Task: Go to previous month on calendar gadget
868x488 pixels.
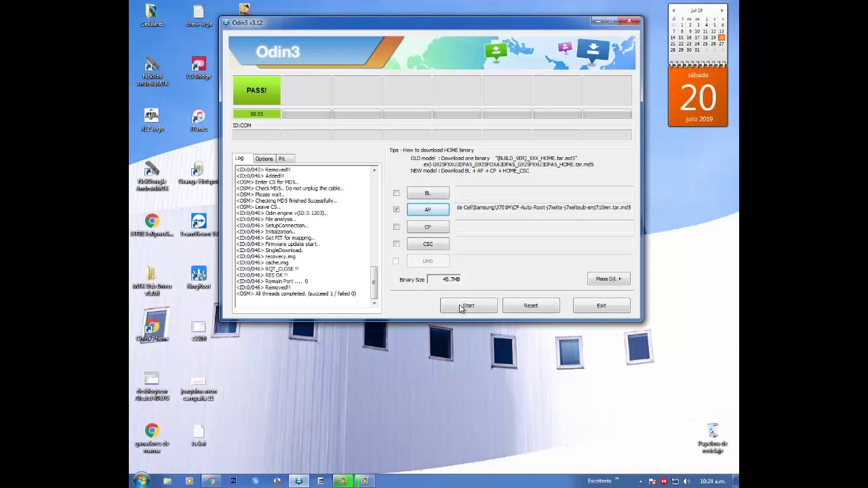Action: coord(673,11)
